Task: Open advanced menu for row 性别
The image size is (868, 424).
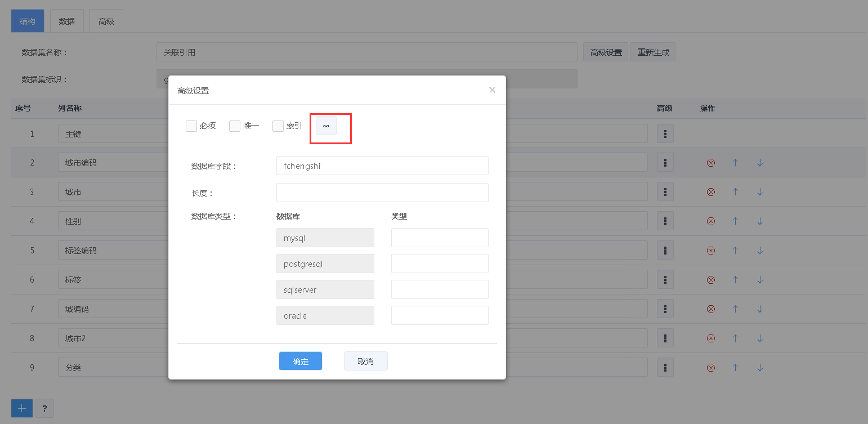Action: click(665, 221)
